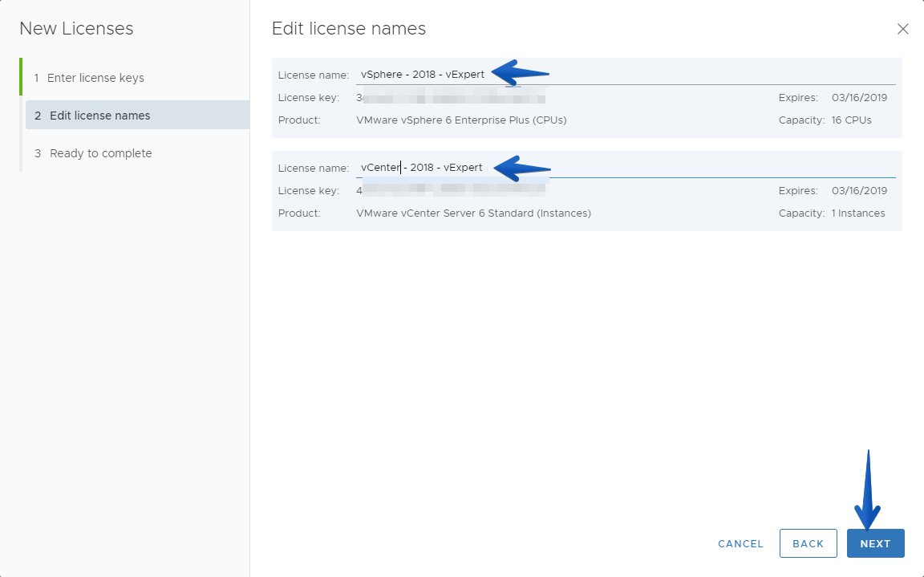The height and width of the screenshot is (577, 924).
Task: Select Edit license names step
Action: click(137, 115)
